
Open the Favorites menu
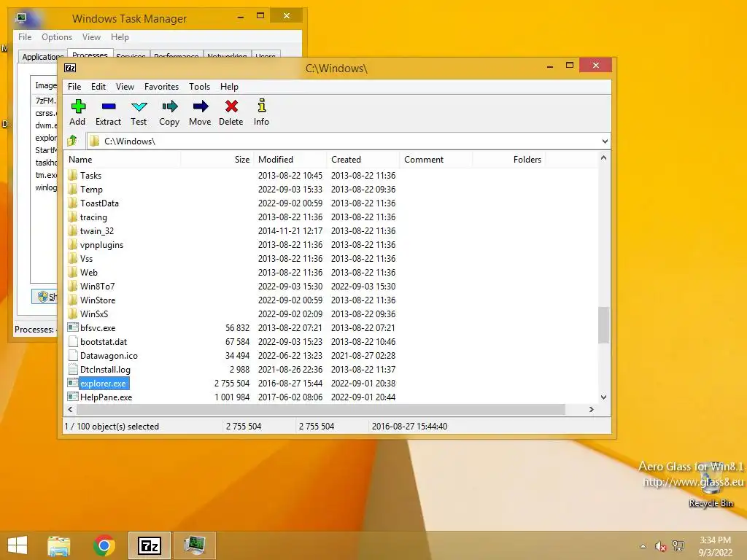(x=161, y=87)
